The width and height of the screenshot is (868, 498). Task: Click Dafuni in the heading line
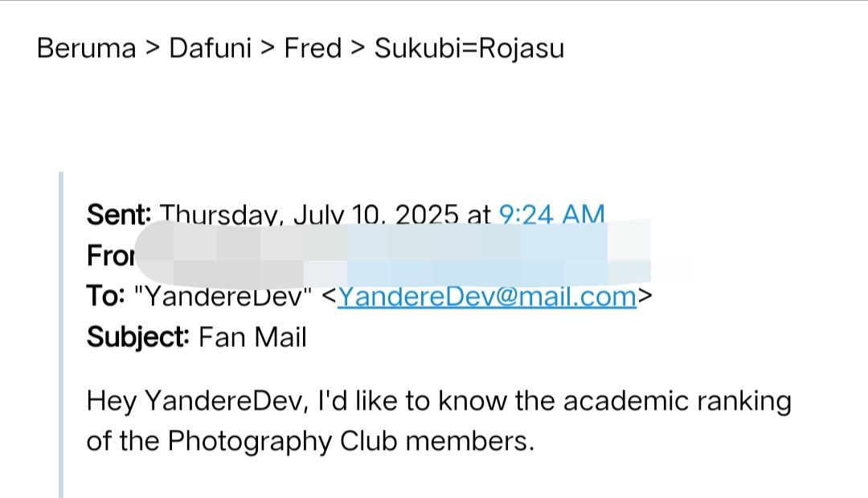[210, 48]
